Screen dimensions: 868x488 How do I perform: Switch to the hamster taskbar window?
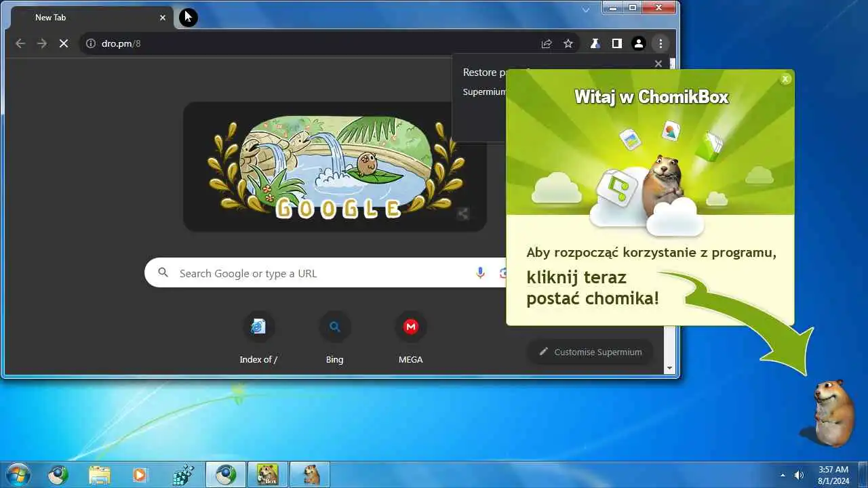click(310, 474)
